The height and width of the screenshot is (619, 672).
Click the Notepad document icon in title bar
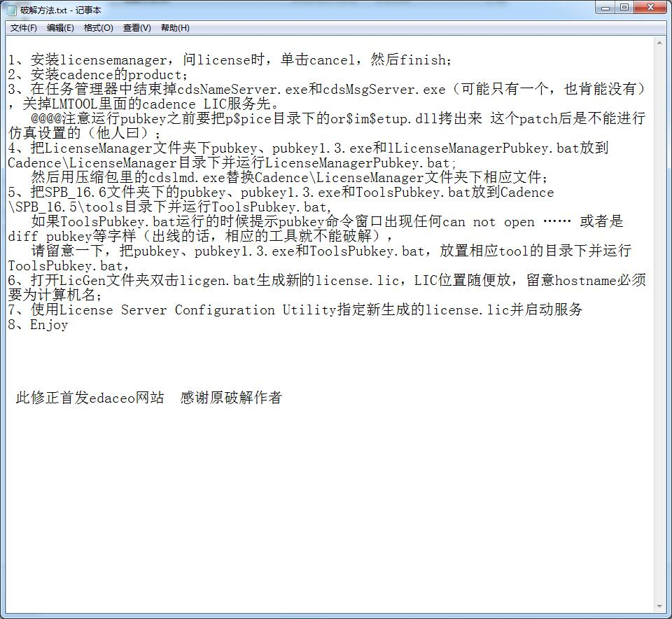coord(12,10)
